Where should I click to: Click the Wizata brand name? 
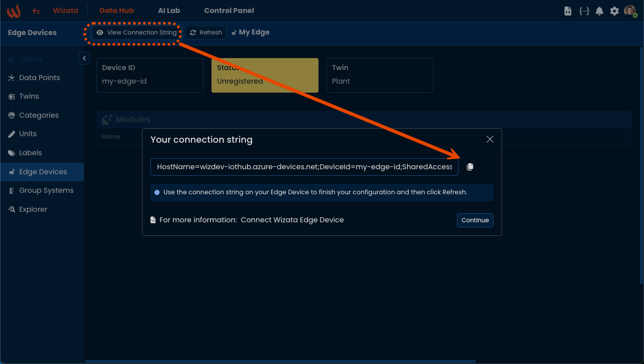(65, 11)
